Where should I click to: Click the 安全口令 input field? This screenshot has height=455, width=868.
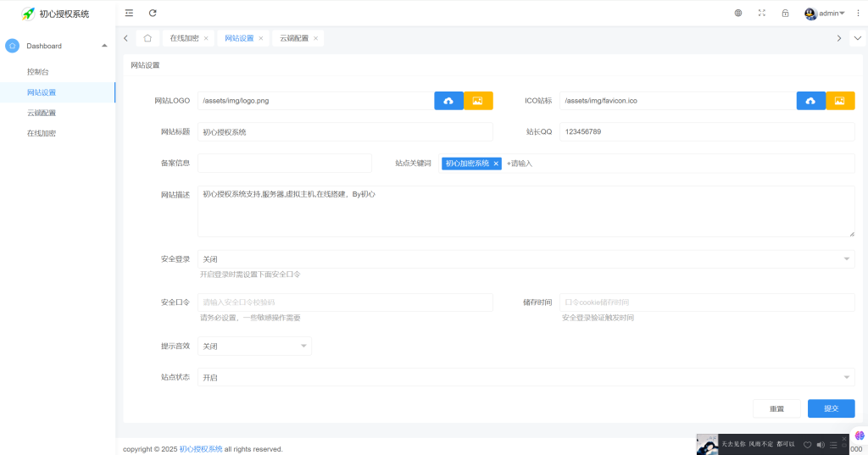coord(345,302)
